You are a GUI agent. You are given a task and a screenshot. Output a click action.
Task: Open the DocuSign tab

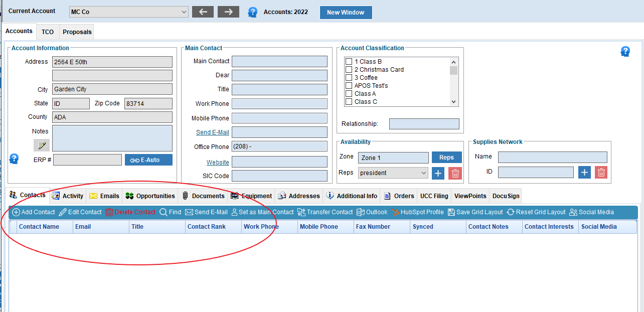click(x=506, y=196)
